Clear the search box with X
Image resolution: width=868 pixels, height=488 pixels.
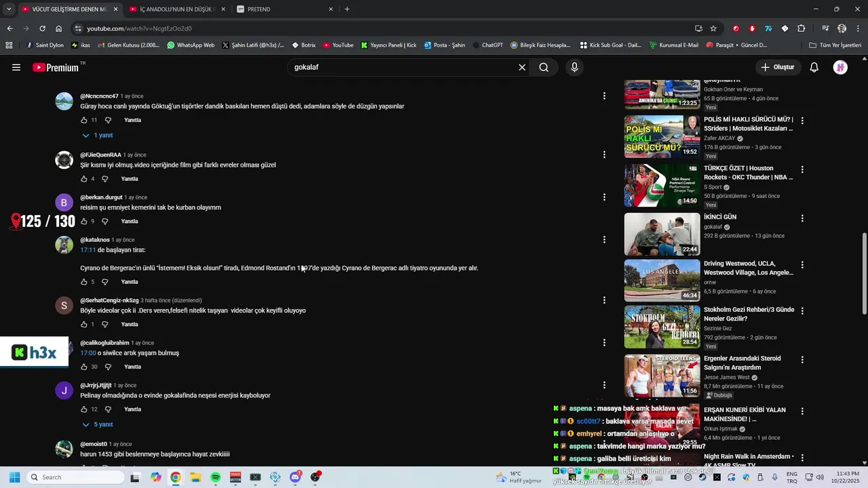[x=522, y=67]
